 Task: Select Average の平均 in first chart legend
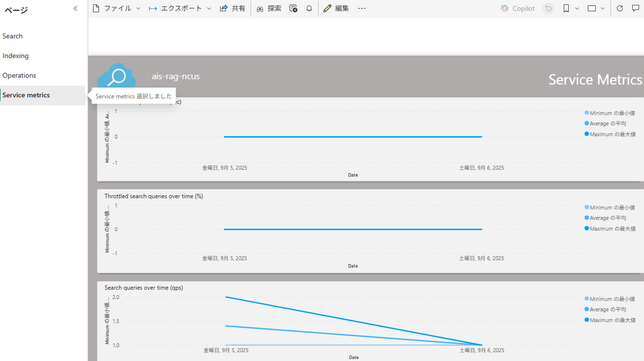tap(605, 123)
